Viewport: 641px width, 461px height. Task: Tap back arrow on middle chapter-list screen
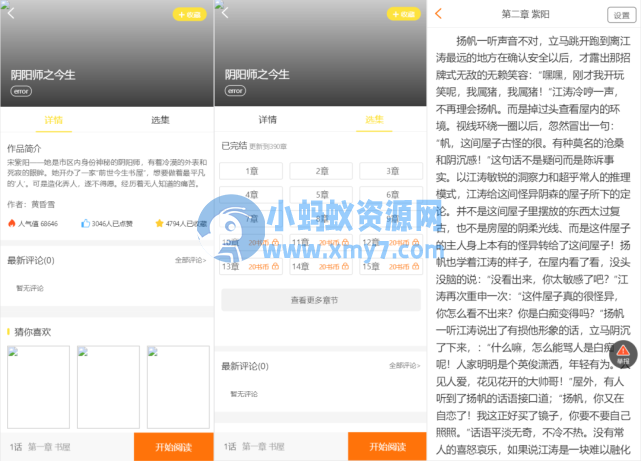225,13
